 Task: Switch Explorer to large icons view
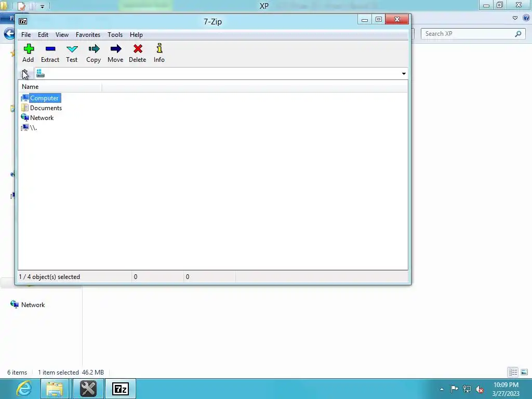click(524, 372)
